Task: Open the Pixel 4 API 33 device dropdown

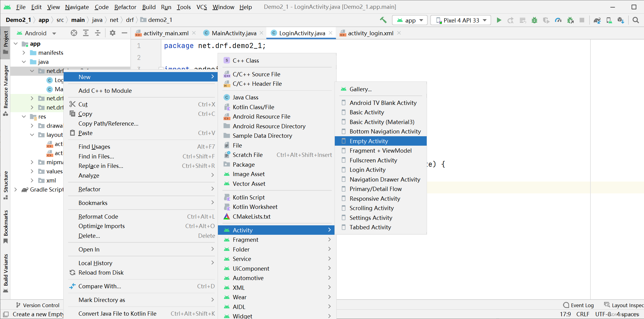Action: tap(461, 20)
